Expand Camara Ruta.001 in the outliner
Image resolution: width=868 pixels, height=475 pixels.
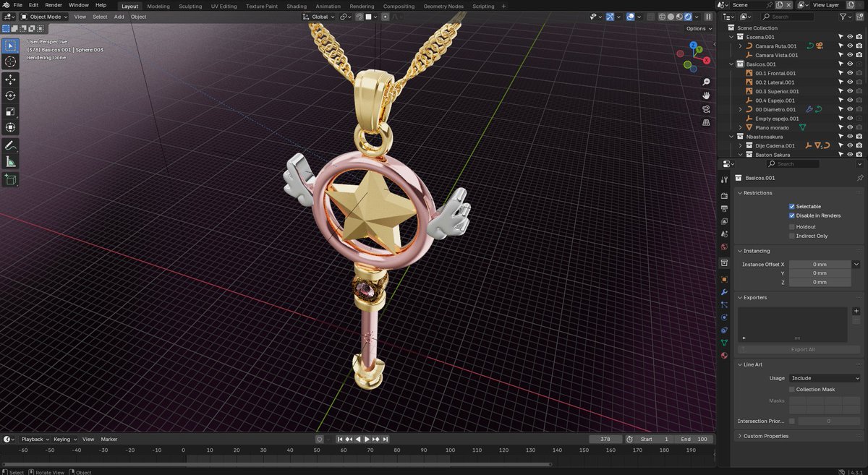click(x=741, y=46)
